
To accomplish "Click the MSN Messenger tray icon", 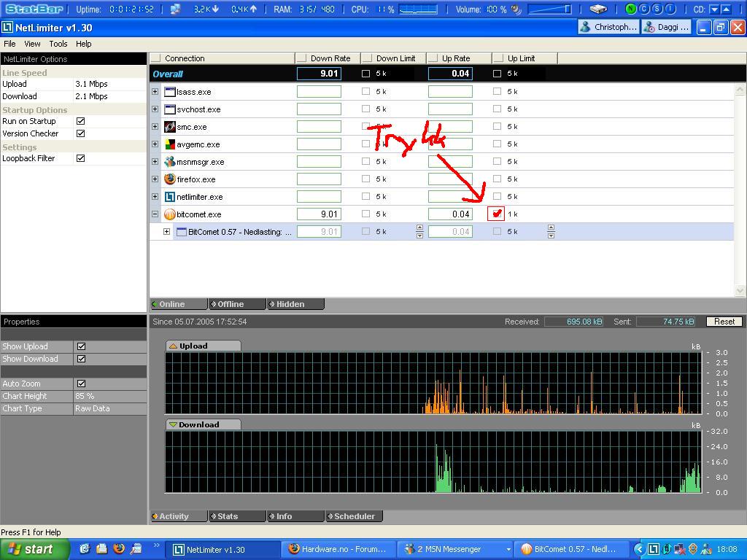I will (706, 549).
